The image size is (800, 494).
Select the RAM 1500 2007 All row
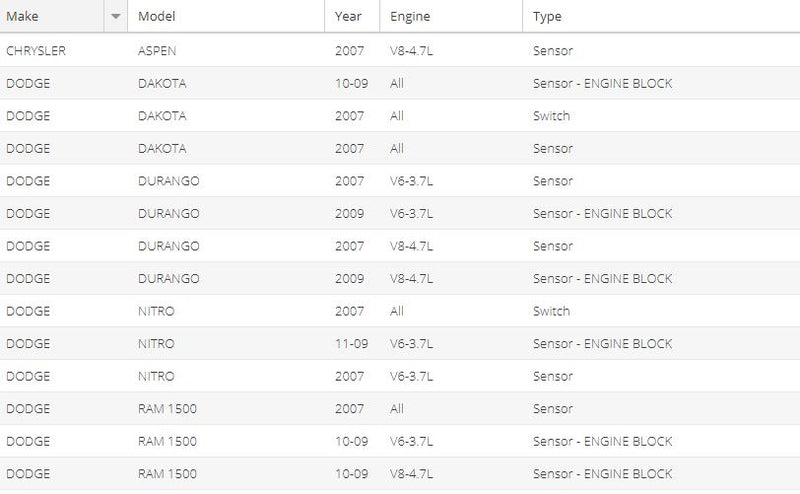coord(400,408)
